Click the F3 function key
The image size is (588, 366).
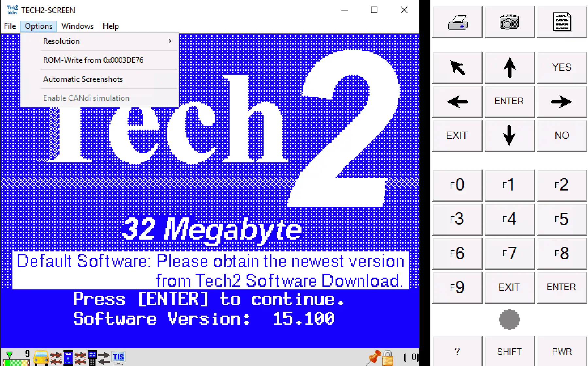(457, 219)
